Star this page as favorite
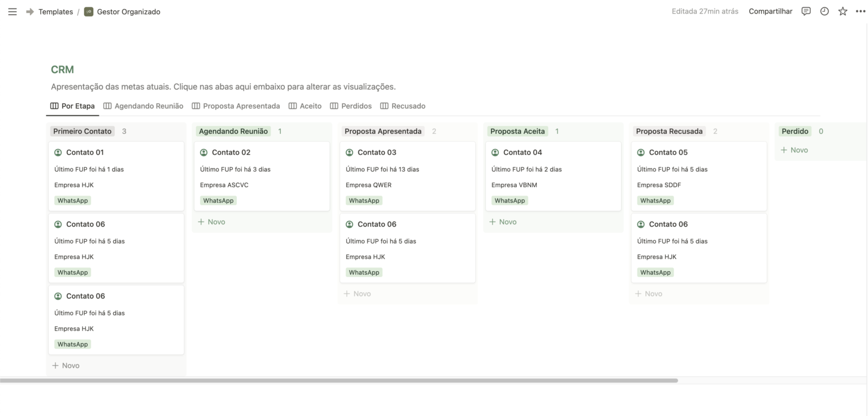The height and width of the screenshot is (416, 868). click(x=843, y=11)
